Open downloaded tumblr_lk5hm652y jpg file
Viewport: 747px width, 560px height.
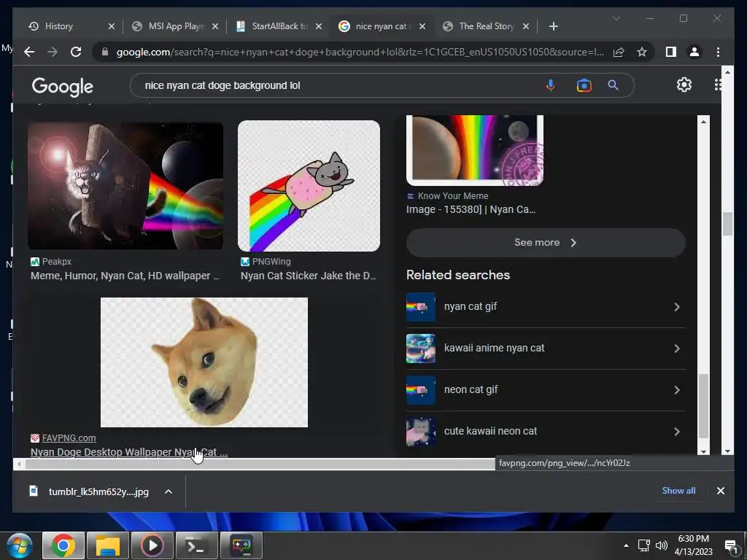coord(88,491)
